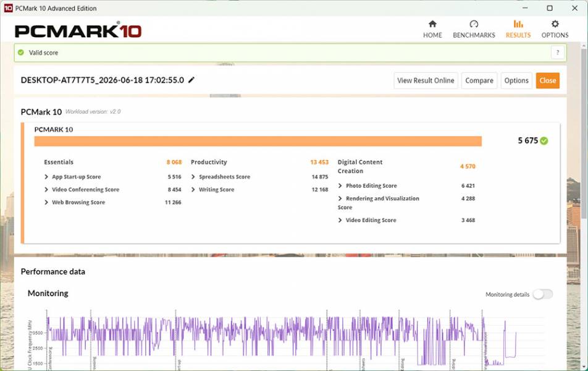Click the Digital Content Creation heading
588x371 pixels.
(x=360, y=166)
